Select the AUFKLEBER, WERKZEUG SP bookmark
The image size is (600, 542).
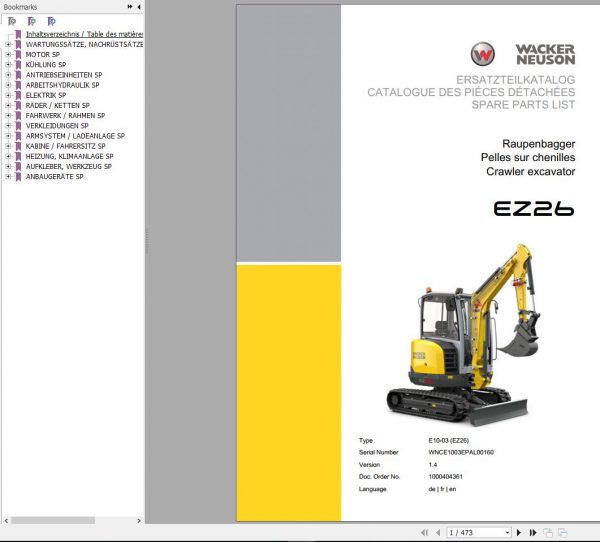[x=69, y=167]
